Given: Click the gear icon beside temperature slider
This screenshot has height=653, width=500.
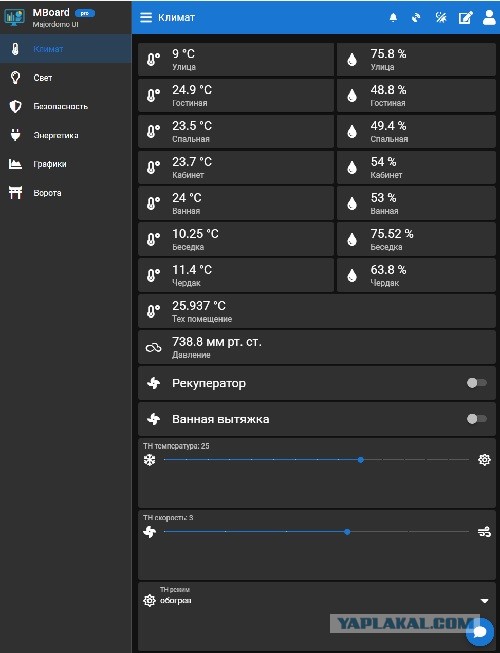Looking at the screenshot, I should [484, 460].
